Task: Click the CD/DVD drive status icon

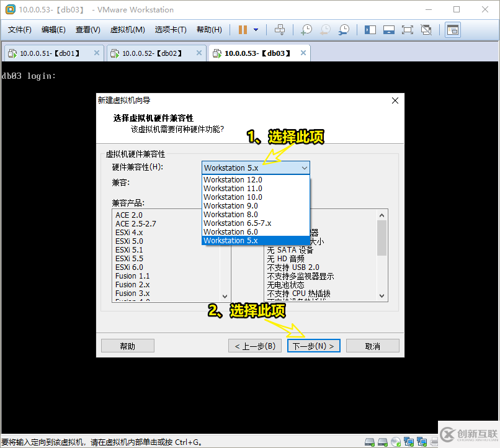Action: click(x=396, y=442)
